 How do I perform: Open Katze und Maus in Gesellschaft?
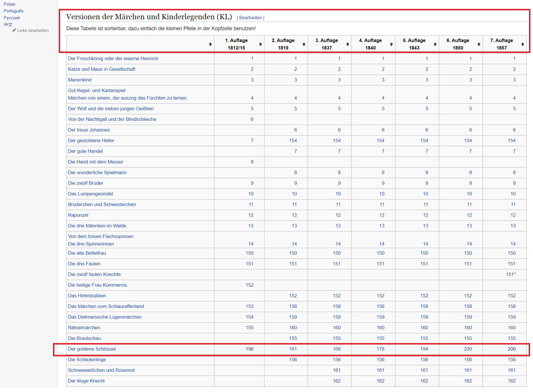tap(102, 69)
